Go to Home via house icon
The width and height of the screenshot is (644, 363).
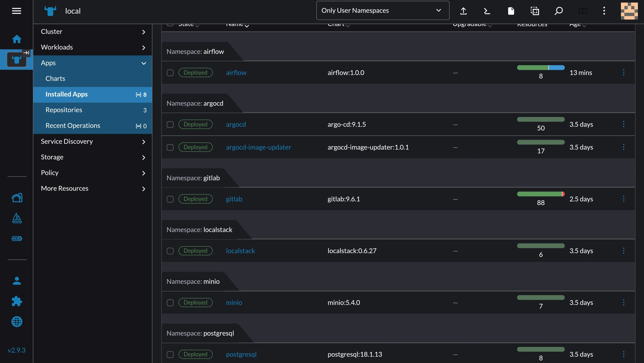(17, 39)
